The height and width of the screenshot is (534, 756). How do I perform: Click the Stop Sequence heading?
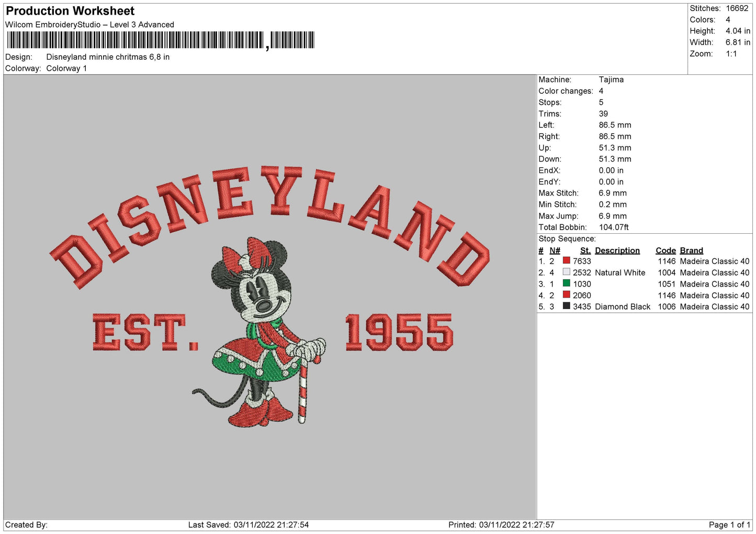(567, 239)
